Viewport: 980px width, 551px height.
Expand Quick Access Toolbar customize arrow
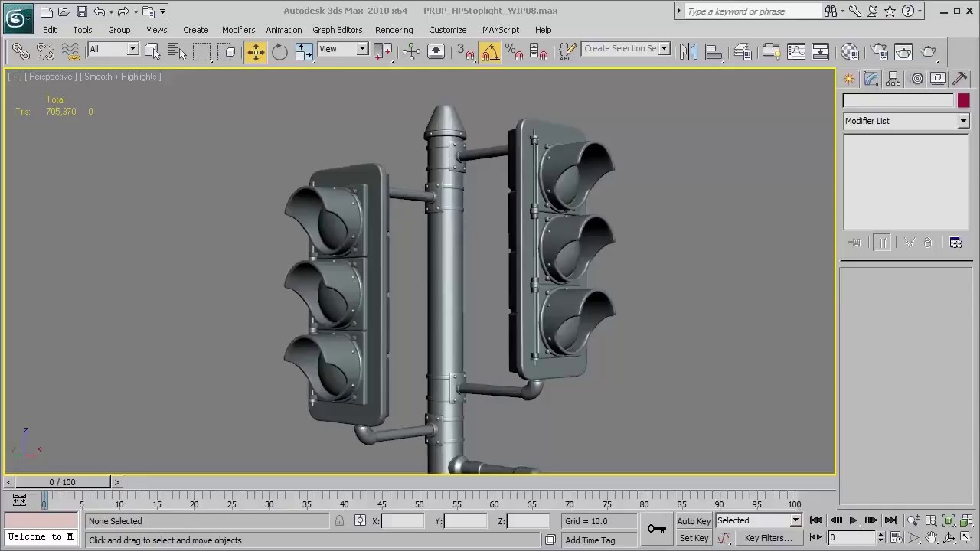(x=162, y=12)
